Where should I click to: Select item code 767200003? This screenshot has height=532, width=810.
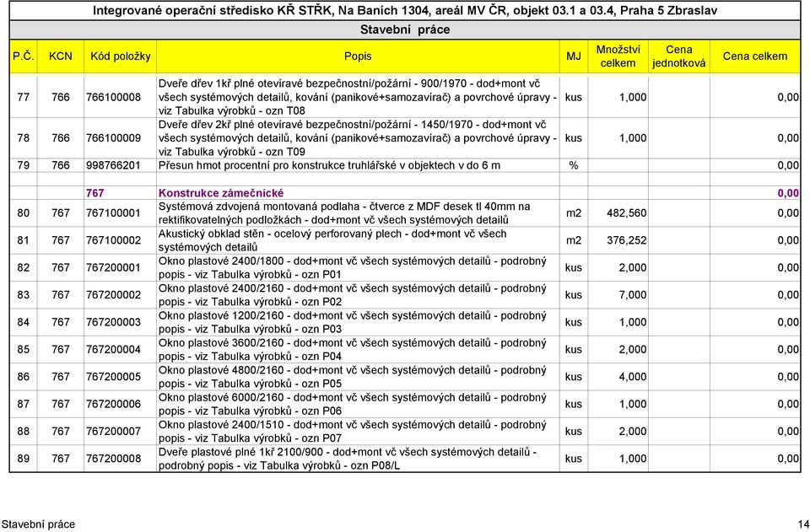tap(113, 323)
